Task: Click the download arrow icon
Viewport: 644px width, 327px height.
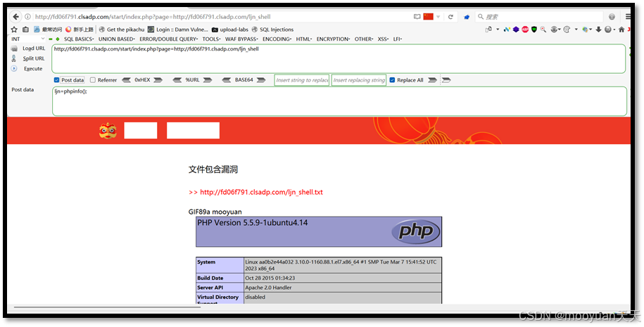Action: (598, 30)
